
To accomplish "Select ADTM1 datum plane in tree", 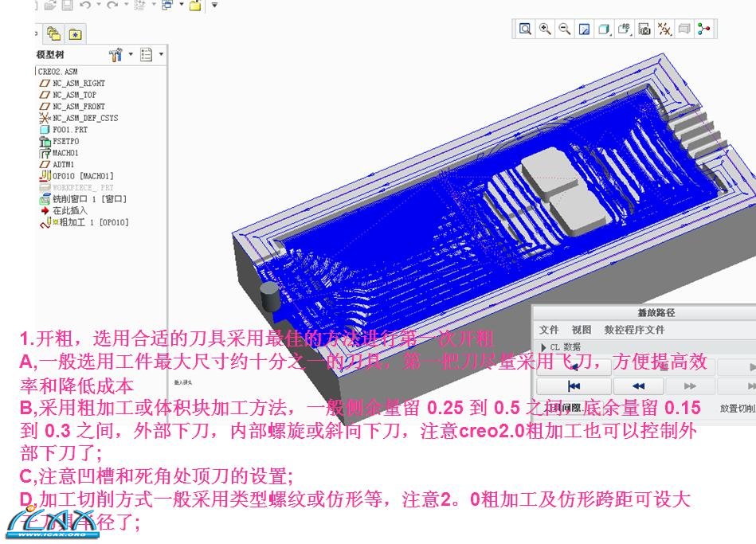I will 57,164.
